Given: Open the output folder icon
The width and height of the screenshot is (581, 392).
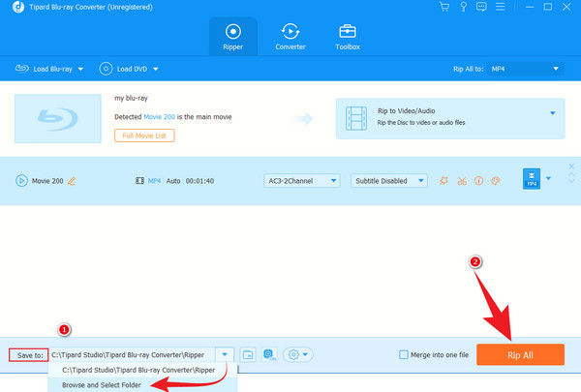Looking at the screenshot, I should coord(248,355).
